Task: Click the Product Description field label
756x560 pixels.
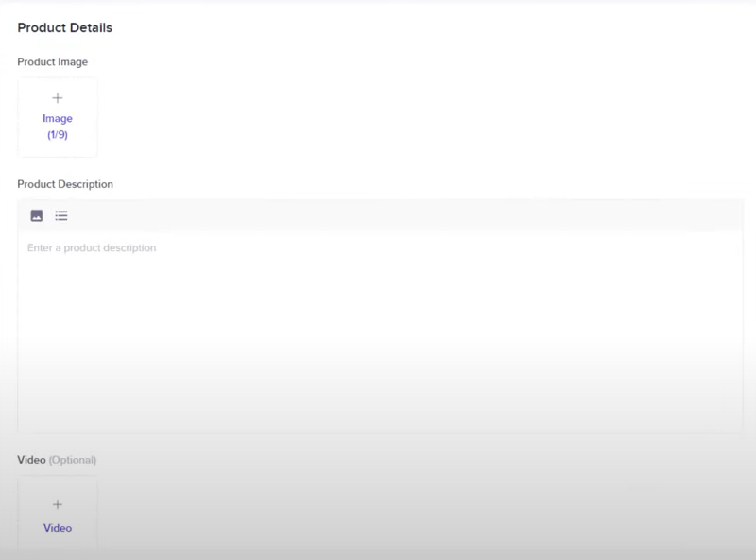Action: click(x=65, y=184)
